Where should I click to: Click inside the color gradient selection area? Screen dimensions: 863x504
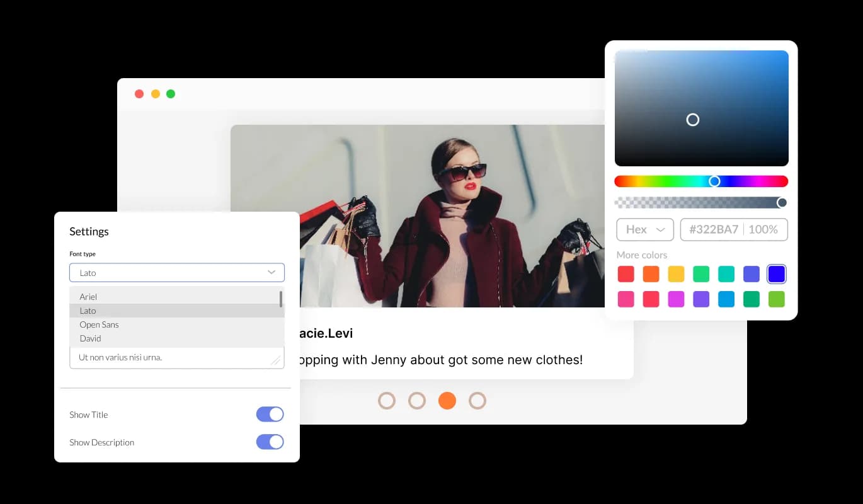(x=693, y=120)
